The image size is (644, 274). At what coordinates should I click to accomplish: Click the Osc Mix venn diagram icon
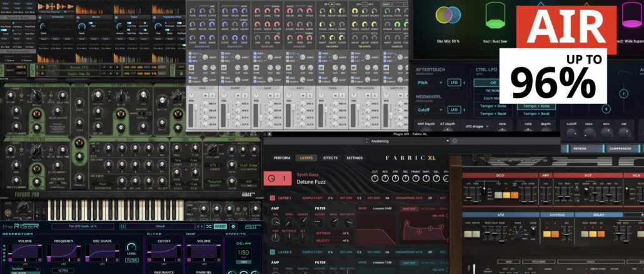[447, 14]
